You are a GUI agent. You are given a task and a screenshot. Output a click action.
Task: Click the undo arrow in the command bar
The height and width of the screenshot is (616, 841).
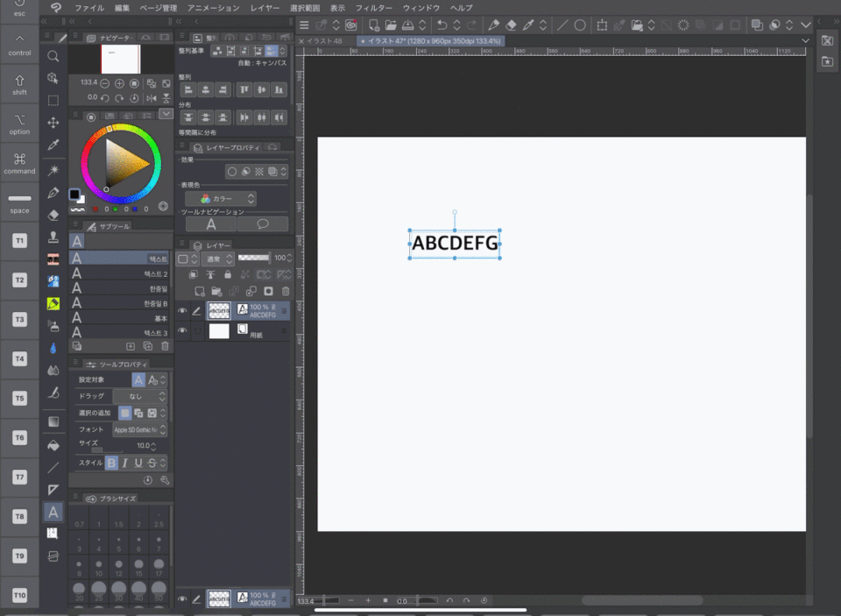[x=442, y=25]
